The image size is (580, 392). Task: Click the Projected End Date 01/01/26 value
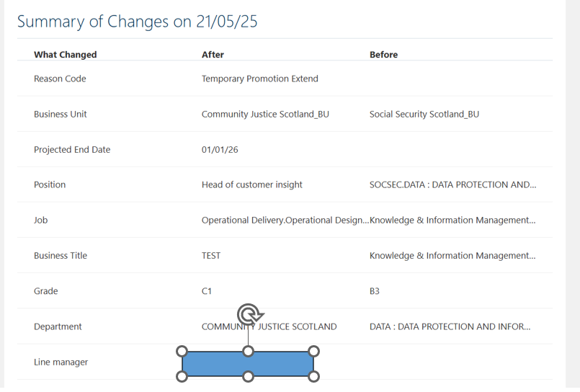(x=220, y=150)
